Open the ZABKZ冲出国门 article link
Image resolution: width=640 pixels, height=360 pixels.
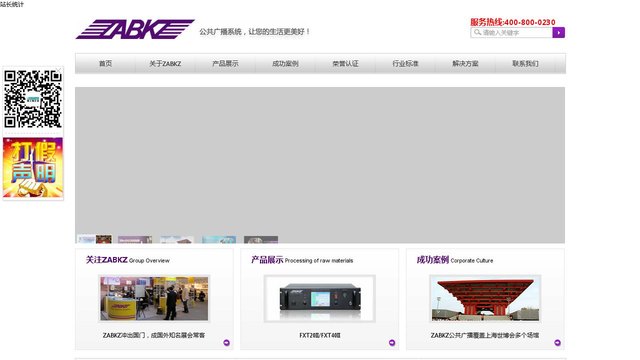click(x=154, y=335)
